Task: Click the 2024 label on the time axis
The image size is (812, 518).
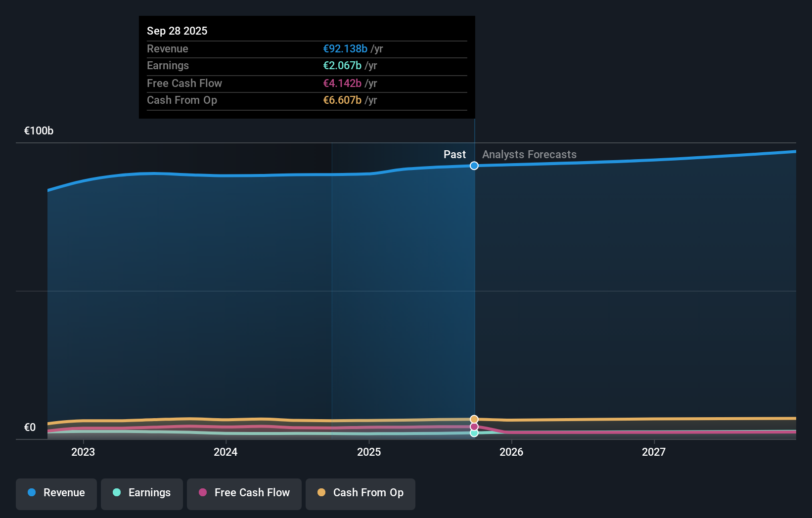Action: (x=225, y=452)
